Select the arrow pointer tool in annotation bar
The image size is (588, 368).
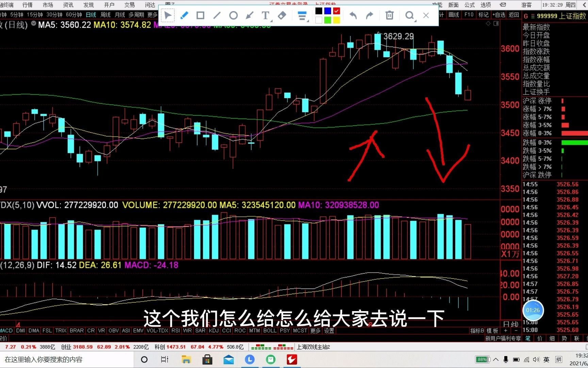click(x=168, y=15)
